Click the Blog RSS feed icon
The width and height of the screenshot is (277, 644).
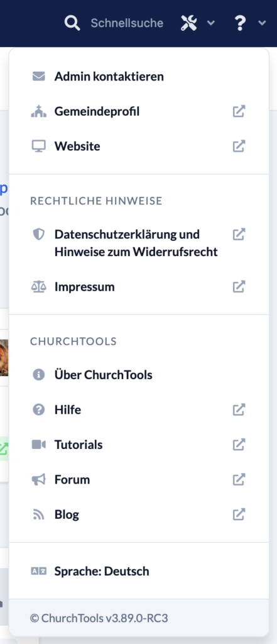click(x=38, y=514)
